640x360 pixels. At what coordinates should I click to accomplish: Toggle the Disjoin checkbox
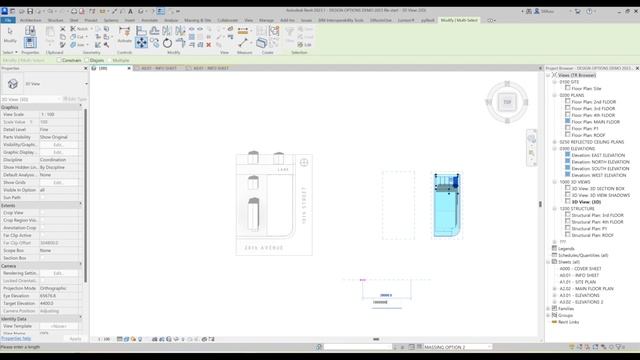(87, 60)
